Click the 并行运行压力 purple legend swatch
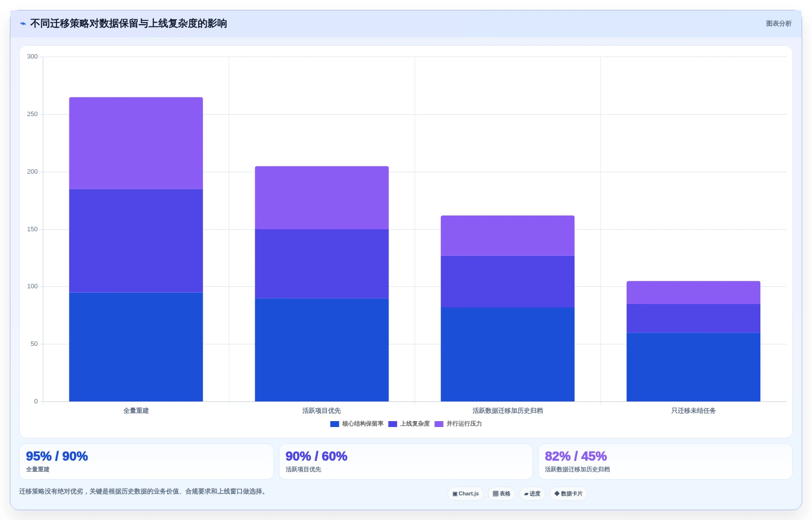The width and height of the screenshot is (812, 520). click(x=439, y=424)
